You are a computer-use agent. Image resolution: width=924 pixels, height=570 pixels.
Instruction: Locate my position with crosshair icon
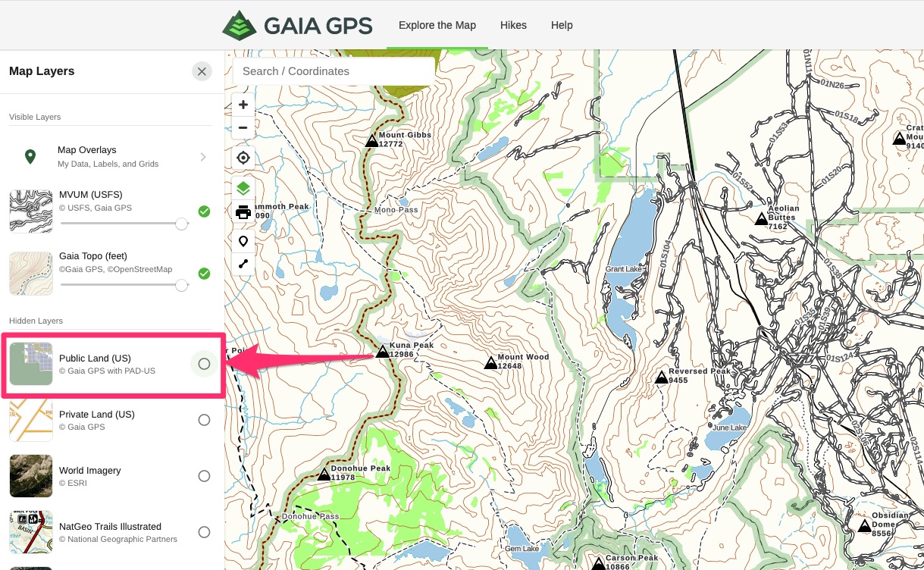tap(243, 158)
